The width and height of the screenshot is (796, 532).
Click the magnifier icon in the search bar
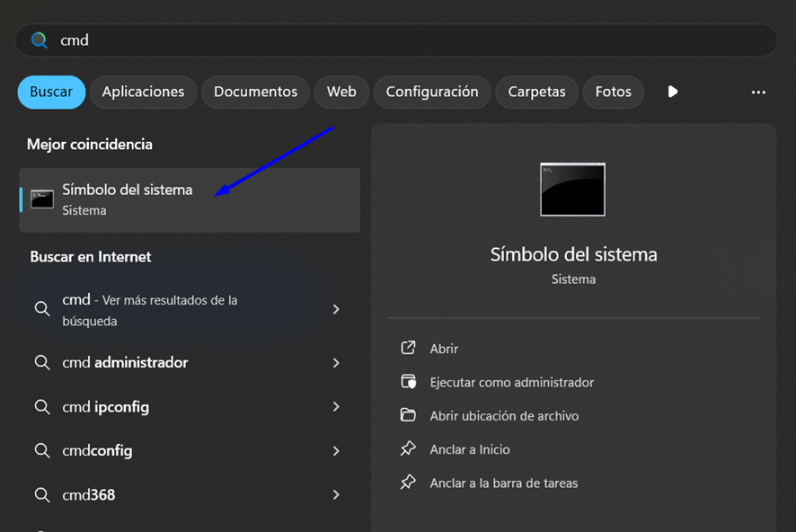coord(39,40)
